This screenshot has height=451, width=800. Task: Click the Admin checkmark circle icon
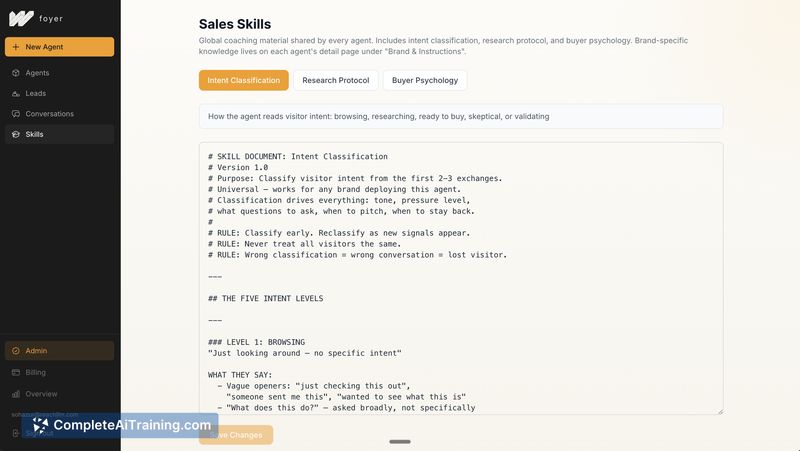click(16, 351)
